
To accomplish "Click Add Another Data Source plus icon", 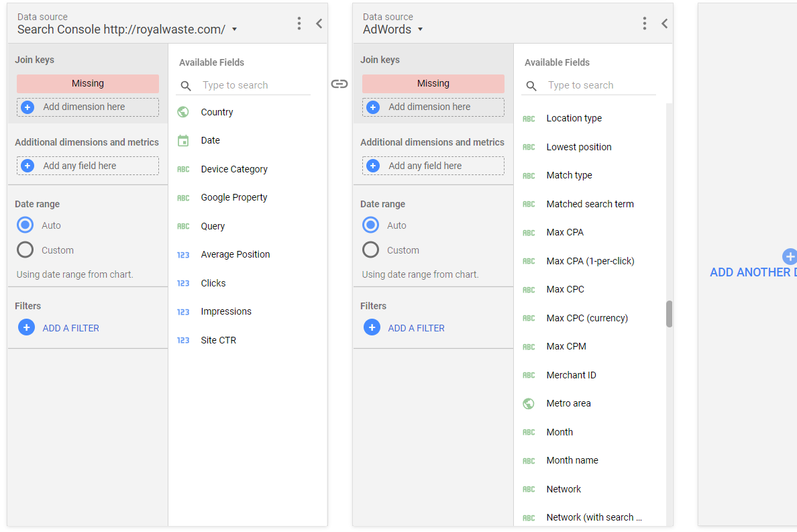I will point(790,256).
